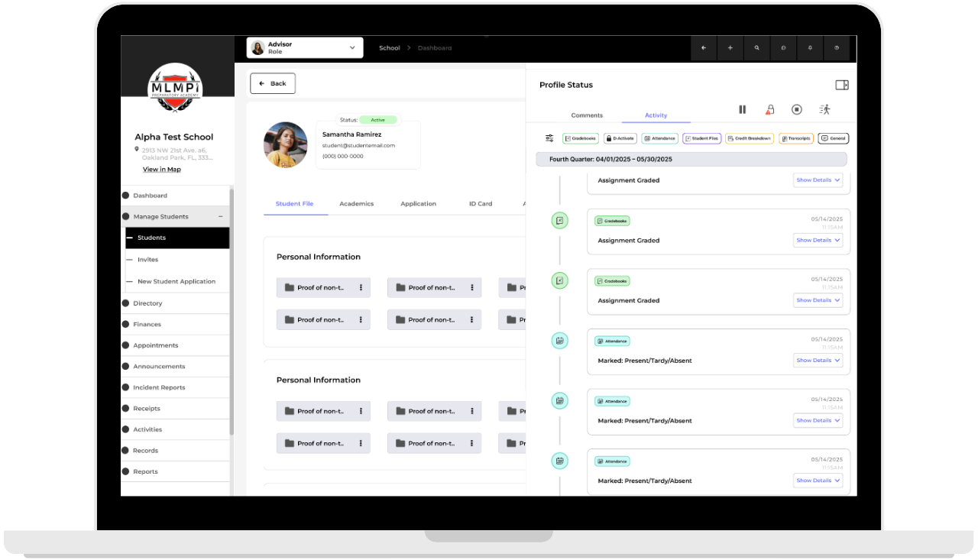Toggle the Gradebooks activity filter chip

click(580, 138)
